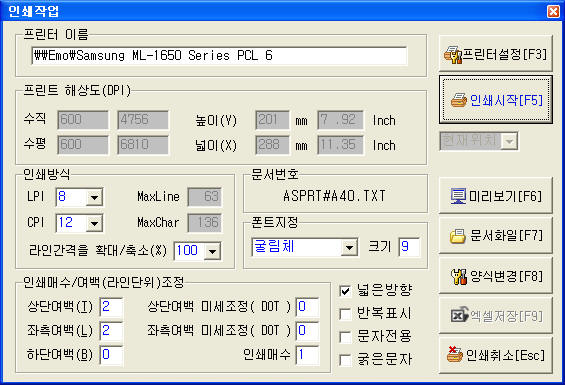Viewport: 565px width, 385px height.
Task: Uncheck the 넓은방향 checkbox
Action: [x=345, y=291]
